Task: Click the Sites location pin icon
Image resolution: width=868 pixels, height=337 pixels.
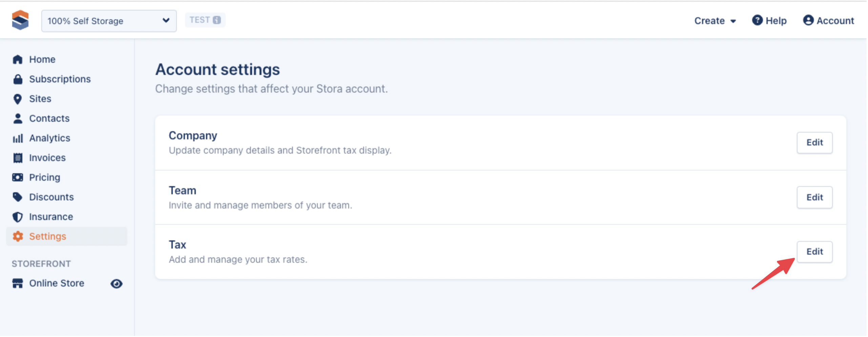Action: [x=18, y=99]
